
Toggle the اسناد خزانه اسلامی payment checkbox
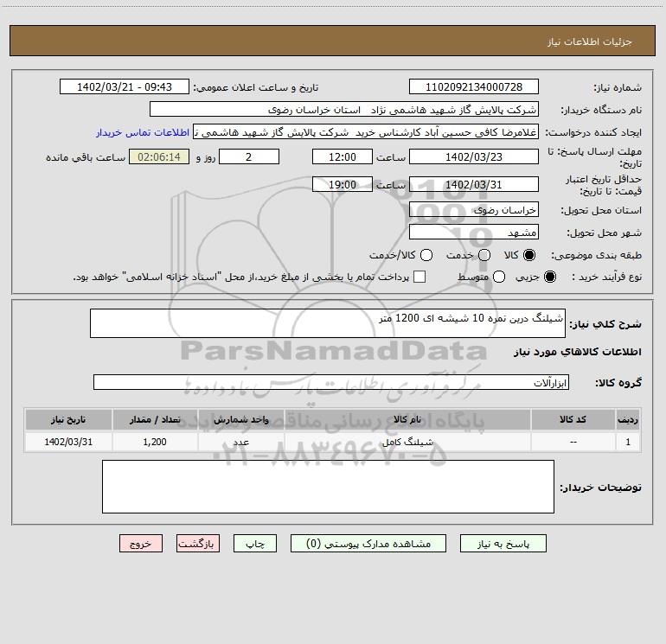[419, 277]
